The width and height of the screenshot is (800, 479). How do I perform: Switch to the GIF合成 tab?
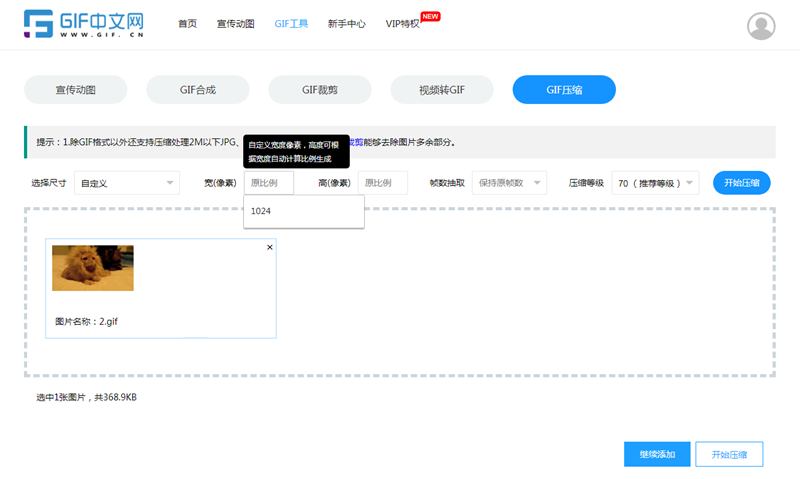(x=197, y=90)
